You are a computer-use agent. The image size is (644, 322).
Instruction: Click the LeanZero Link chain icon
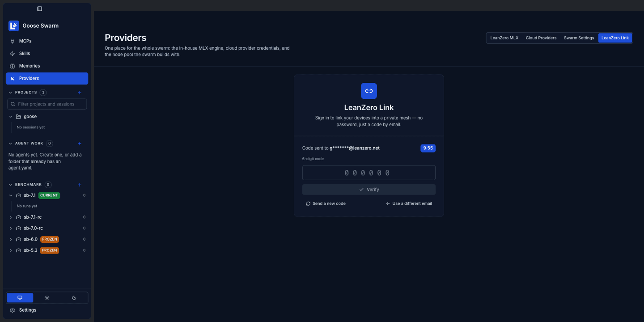(x=369, y=91)
